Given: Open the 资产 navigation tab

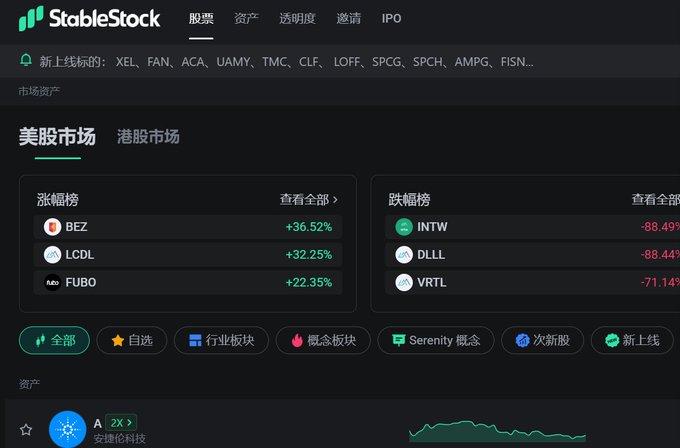Looking at the screenshot, I should (x=246, y=19).
